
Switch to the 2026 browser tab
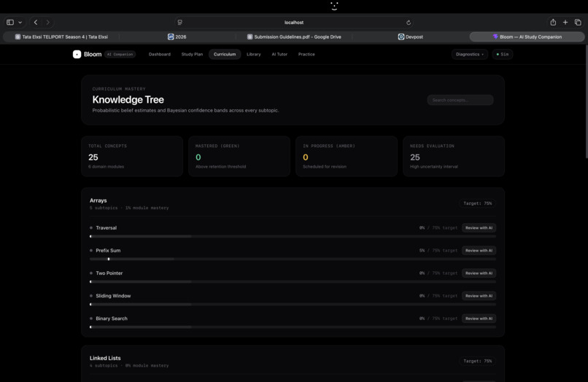click(177, 36)
